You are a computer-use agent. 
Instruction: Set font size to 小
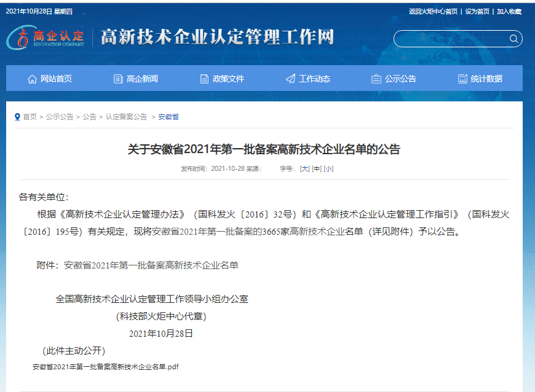(328, 169)
